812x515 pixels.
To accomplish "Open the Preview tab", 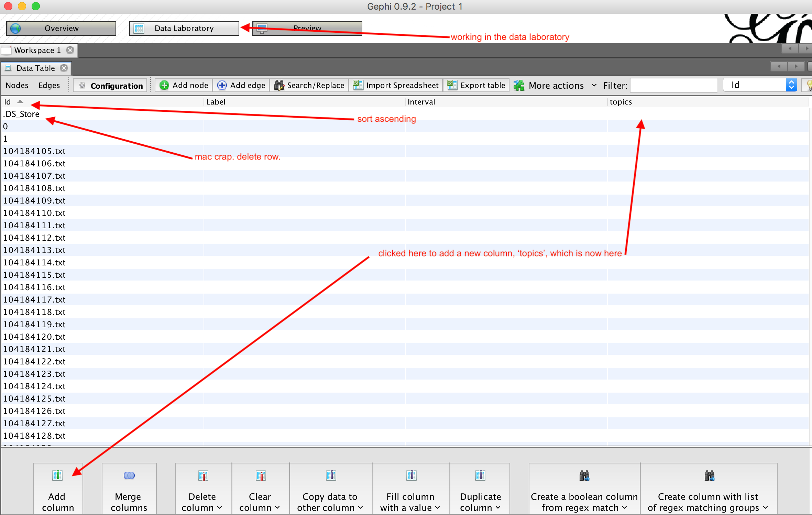I will tap(307, 28).
